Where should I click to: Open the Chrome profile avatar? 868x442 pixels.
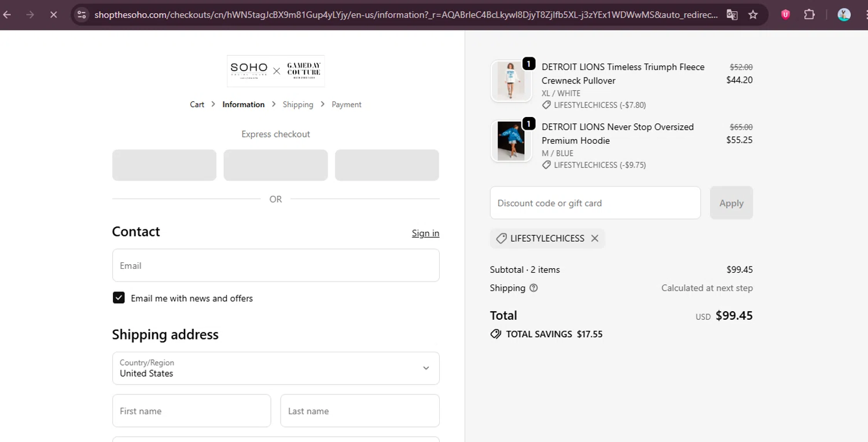point(844,14)
